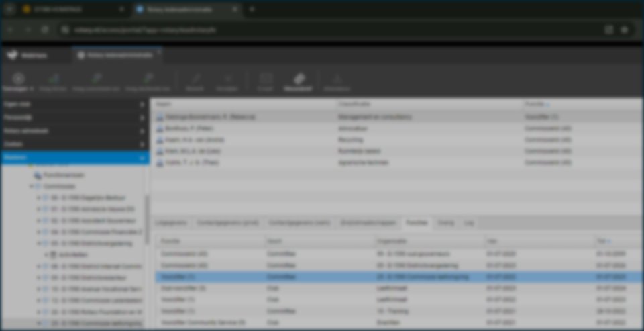Open the Functies tab
Image resolution: width=644 pixels, height=331 pixels.
(417, 223)
